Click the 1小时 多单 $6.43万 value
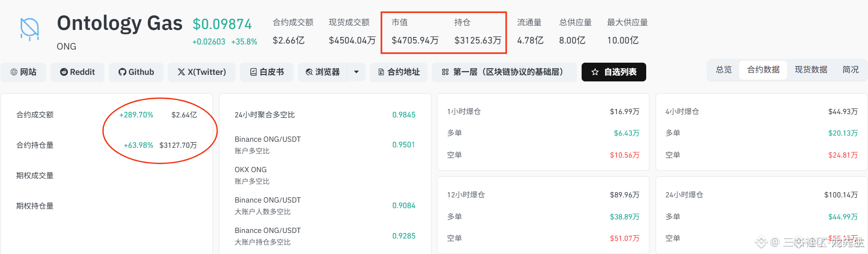Viewport: 868px width, 254px height. (x=627, y=133)
